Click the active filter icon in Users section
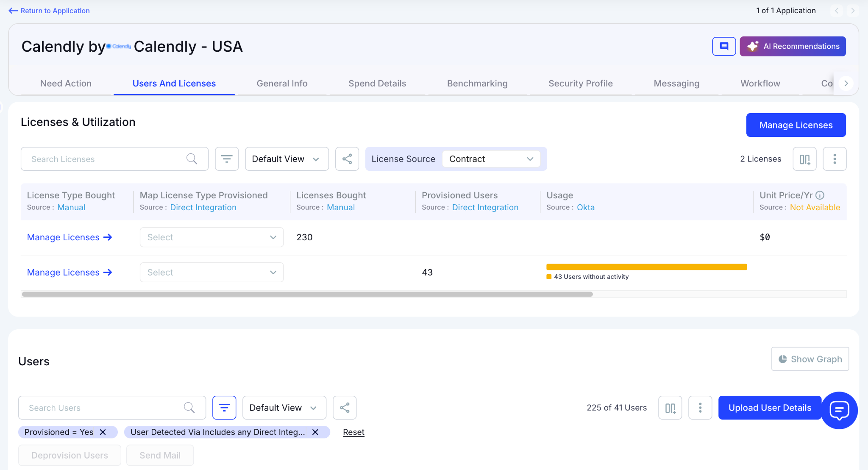 (x=224, y=408)
